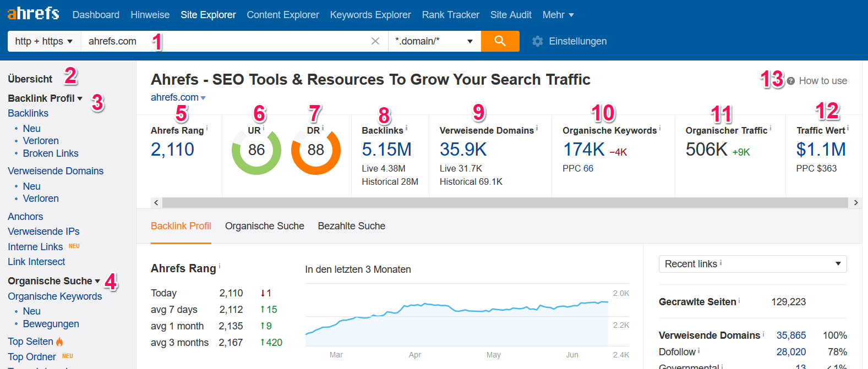The width and height of the screenshot is (868, 369).
Task: Open Rank Tracker in top navigation
Action: (x=451, y=15)
